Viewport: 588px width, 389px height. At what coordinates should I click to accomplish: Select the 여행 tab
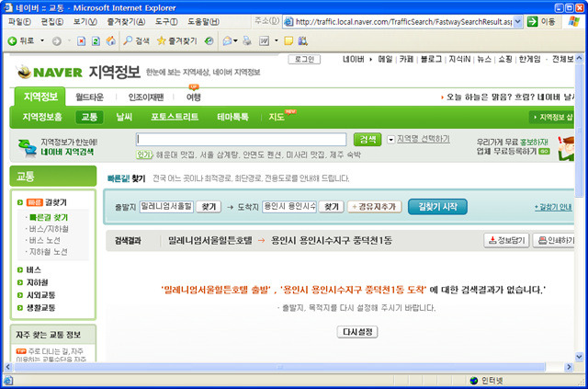coord(194,97)
